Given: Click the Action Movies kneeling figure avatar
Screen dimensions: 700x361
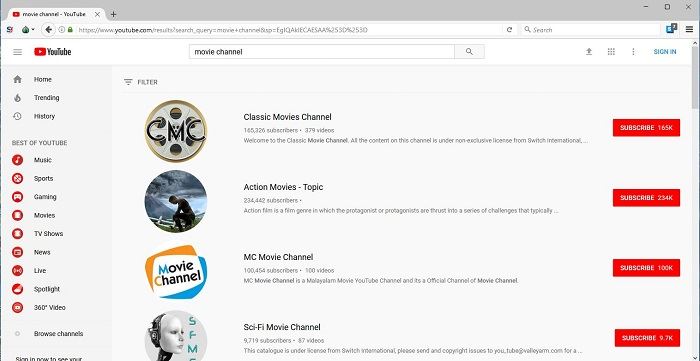Looking at the screenshot, I should tap(176, 201).
